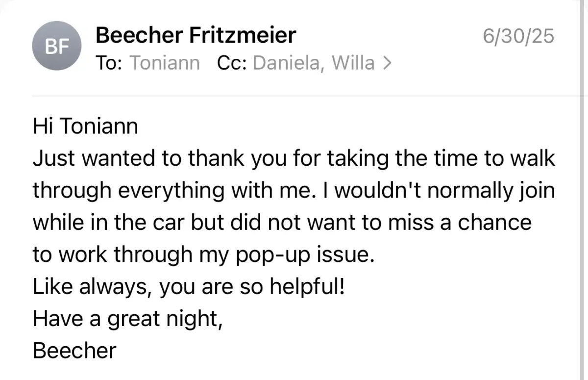Select Toniann in the To field
Image resolution: width=588 pixels, height=380 pixels.
pyautogui.click(x=165, y=63)
